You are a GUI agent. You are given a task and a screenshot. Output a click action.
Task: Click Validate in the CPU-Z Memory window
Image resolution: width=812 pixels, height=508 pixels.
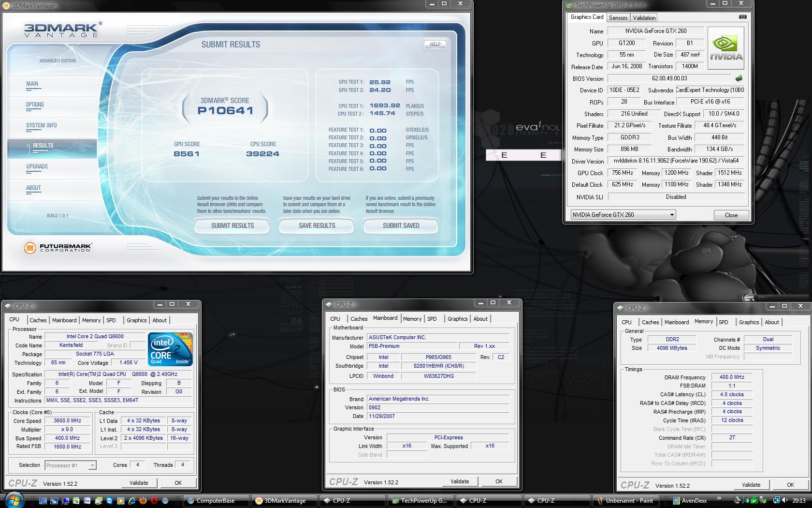click(751, 484)
